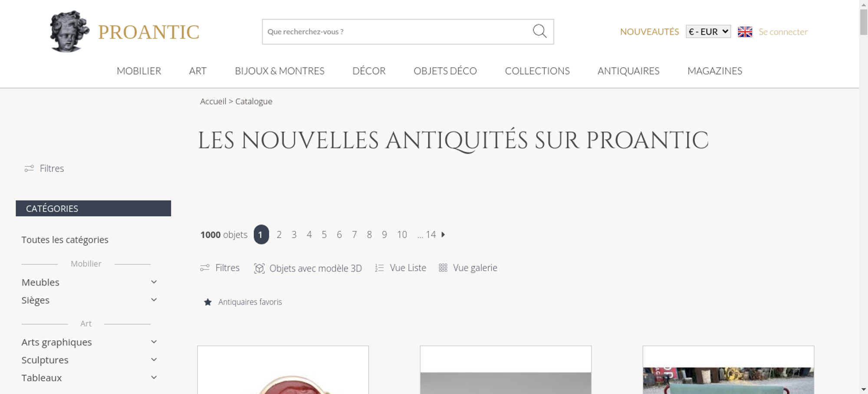Go to results page 5

point(324,234)
